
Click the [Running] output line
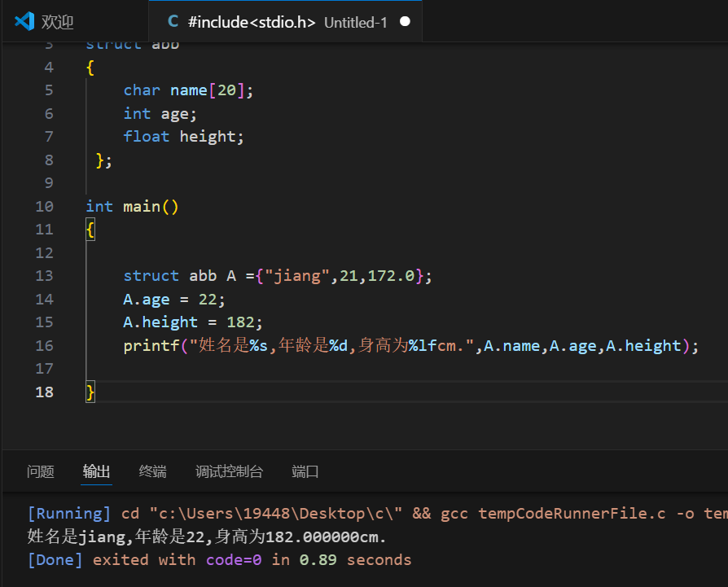pos(378,514)
